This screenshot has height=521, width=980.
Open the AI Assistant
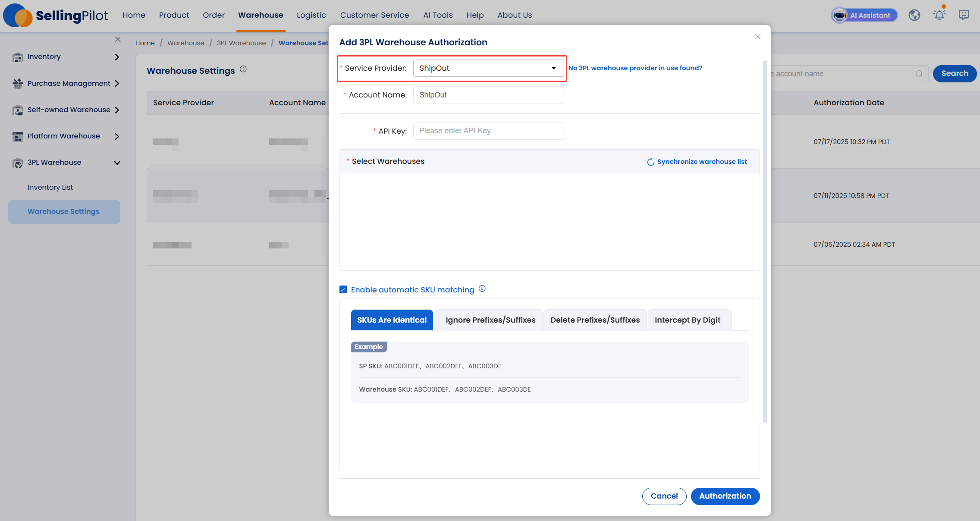(x=864, y=15)
